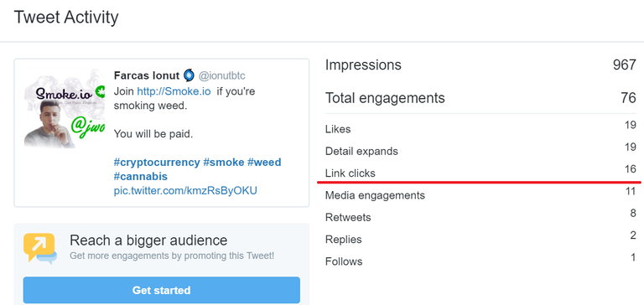This screenshot has height=305, width=644.
Task: Click the @ionutbtc handle
Action: (x=221, y=76)
